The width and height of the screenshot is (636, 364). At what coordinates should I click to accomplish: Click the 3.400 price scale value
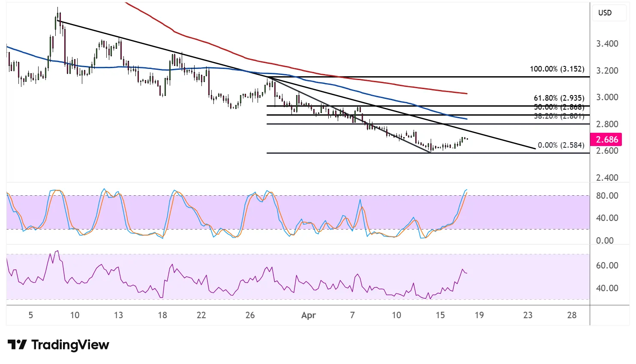coord(607,44)
